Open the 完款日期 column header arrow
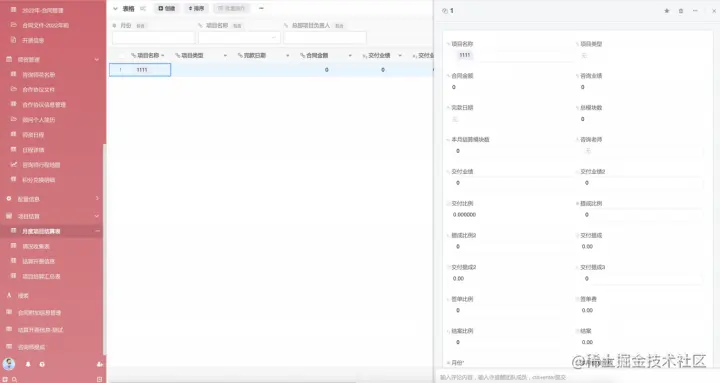Image resolution: width=720 pixels, height=383 pixels. (287, 56)
